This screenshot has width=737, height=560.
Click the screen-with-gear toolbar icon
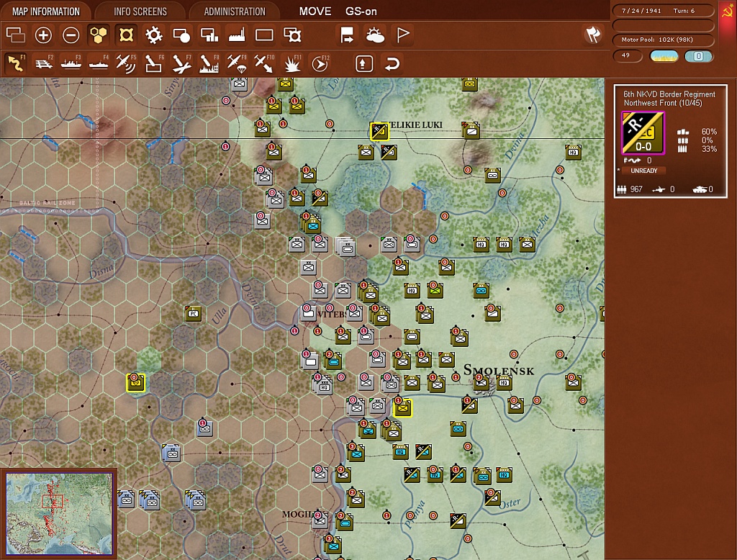[292, 35]
